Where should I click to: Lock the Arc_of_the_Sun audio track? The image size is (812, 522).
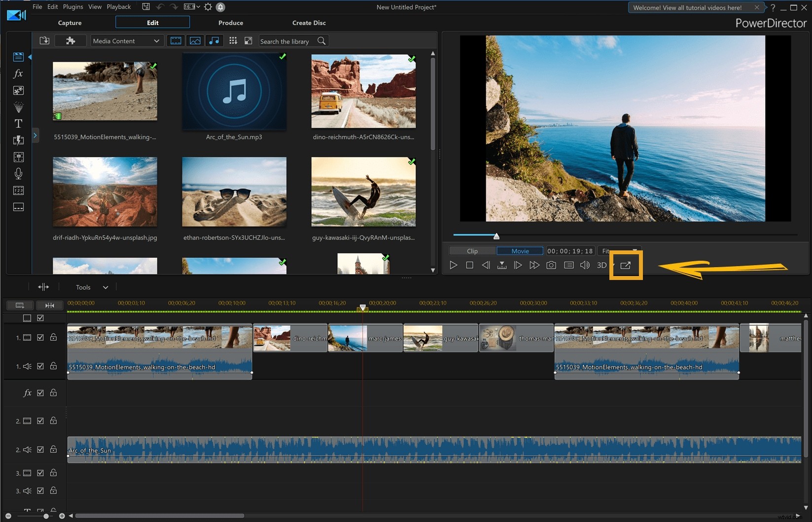coord(53,450)
